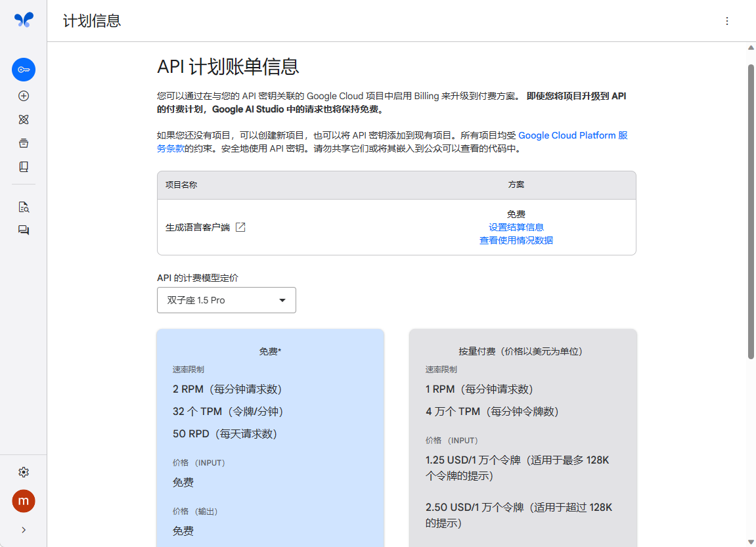This screenshot has width=756, height=547.
Task: Click the scrollbar up arrow
Action: tap(751, 48)
